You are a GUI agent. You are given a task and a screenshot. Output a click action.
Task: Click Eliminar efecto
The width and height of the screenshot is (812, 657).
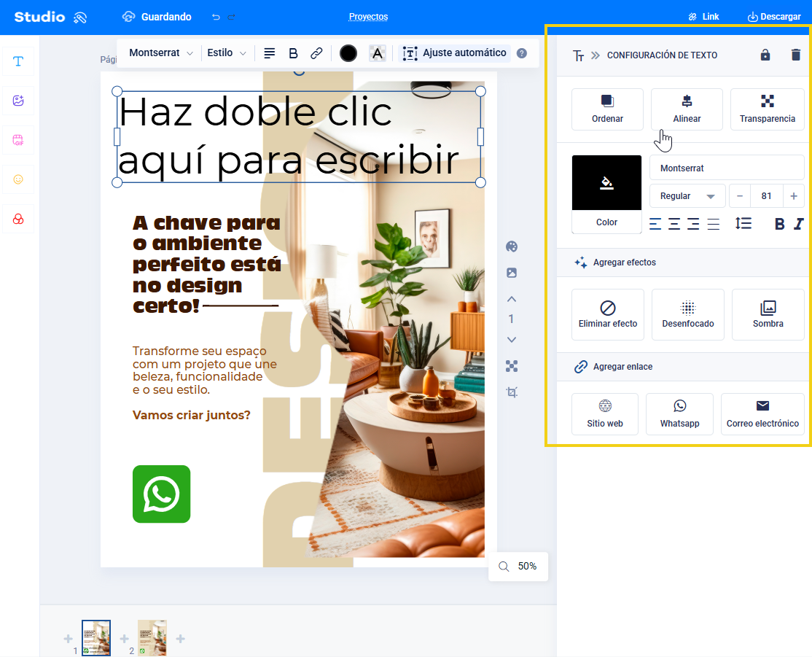point(607,314)
